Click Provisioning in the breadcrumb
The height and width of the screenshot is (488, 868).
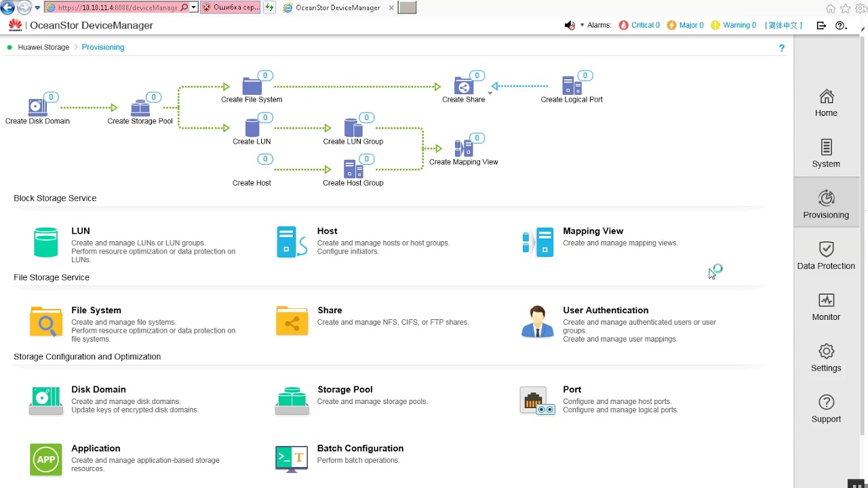point(103,47)
